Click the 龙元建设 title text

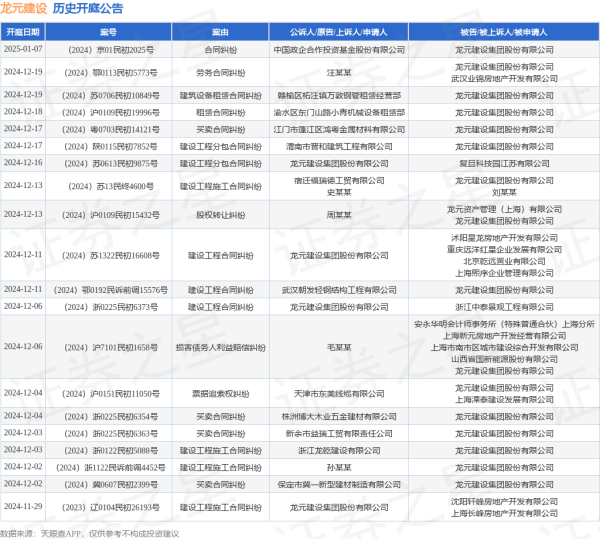[x=23, y=8]
